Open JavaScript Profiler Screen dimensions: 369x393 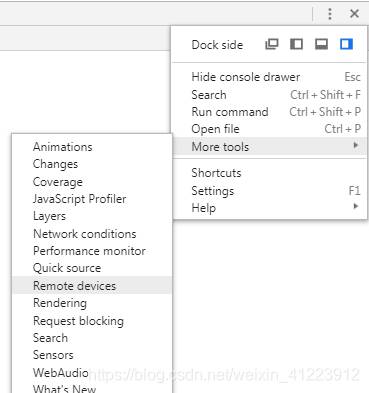[x=92, y=199]
